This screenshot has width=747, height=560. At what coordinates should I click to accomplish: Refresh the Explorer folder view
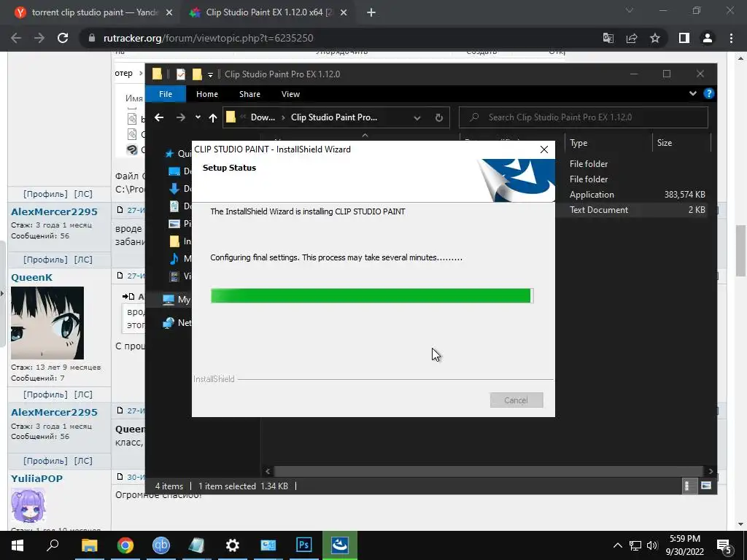pyautogui.click(x=438, y=117)
